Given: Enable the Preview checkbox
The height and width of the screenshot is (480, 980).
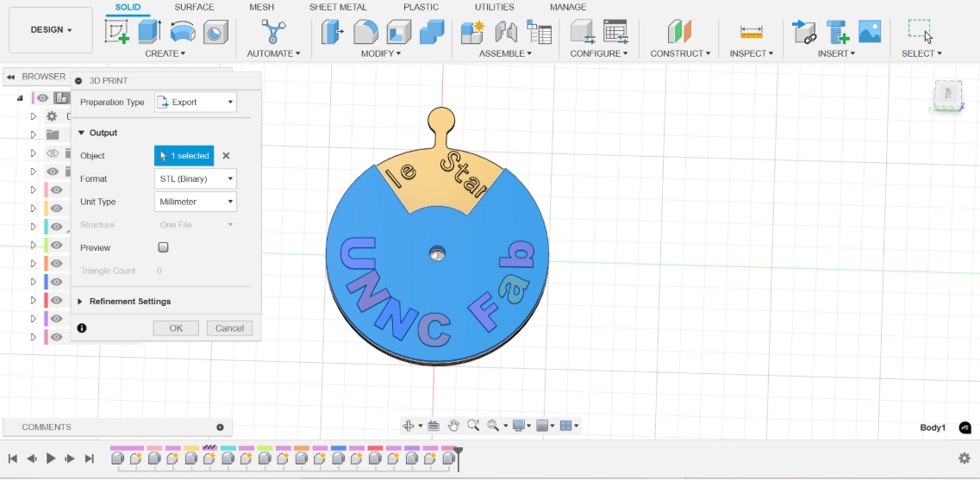Looking at the screenshot, I should pos(163,247).
